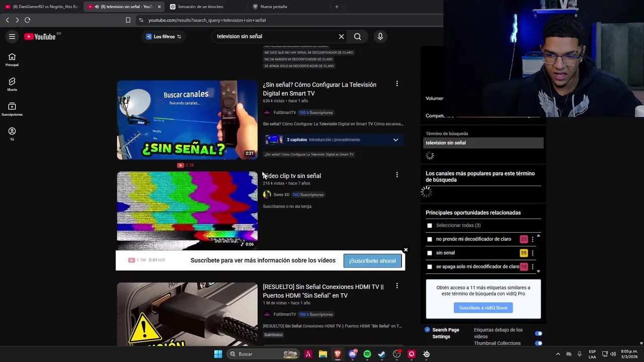Open the YouTube hamburger guide menu
The image size is (644, 362).
[12, 36]
